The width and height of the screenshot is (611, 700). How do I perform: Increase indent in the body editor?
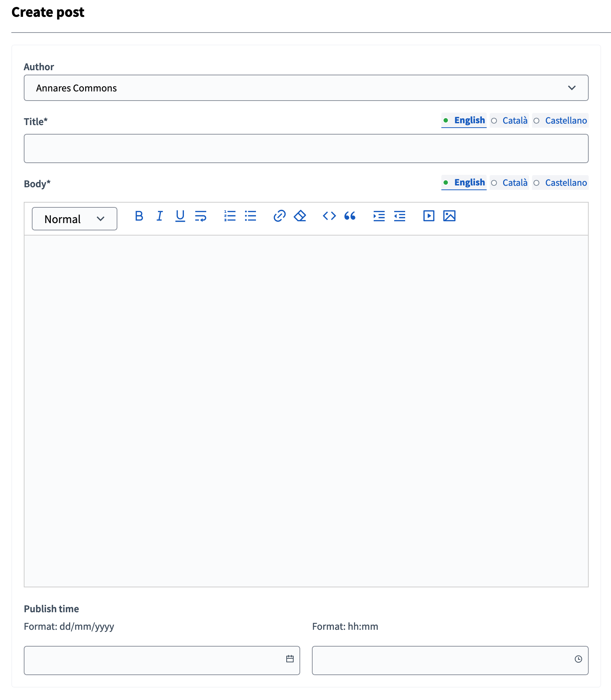[x=379, y=216]
